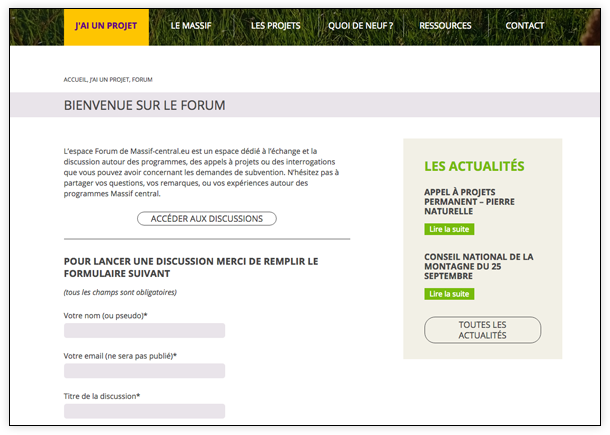Click the Votre nom (ou pseudo)* label
The height and width of the screenshot is (435, 610).
pyautogui.click(x=105, y=316)
